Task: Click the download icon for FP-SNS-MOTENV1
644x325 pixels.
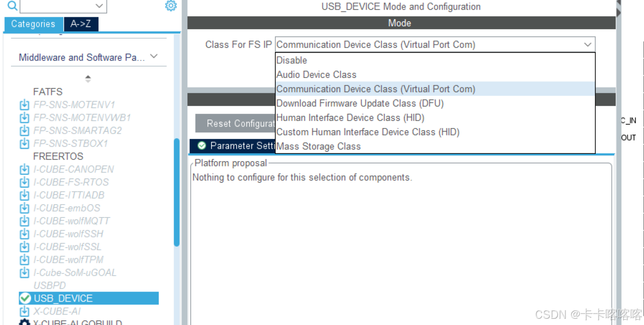Action: [x=24, y=105]
